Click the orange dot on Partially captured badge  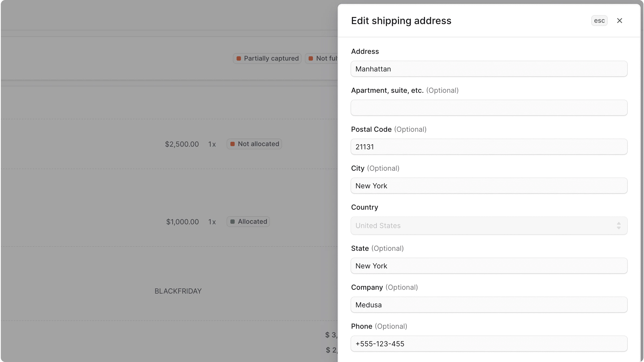pyautogui.click(x=239, y=58)
